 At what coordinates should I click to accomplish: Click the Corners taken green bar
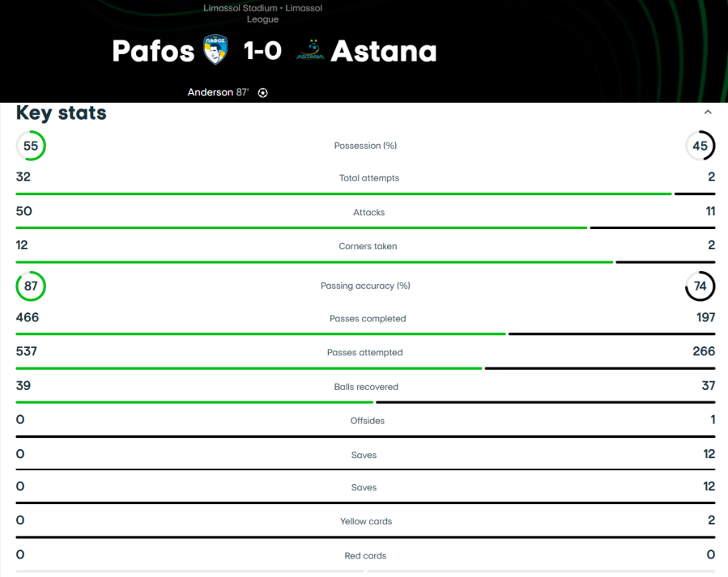tap(314, 262)
